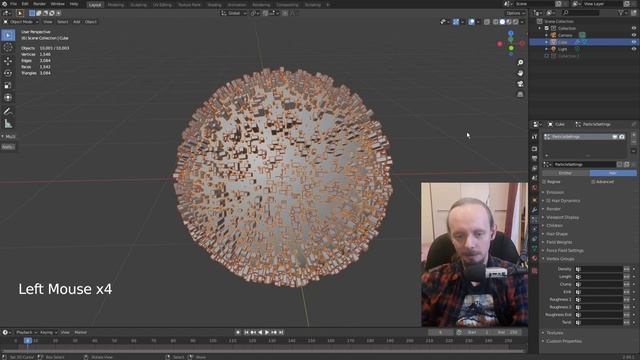Select the Annotate tool
Viewport: 640px width, 360px height.
(8, 111)
